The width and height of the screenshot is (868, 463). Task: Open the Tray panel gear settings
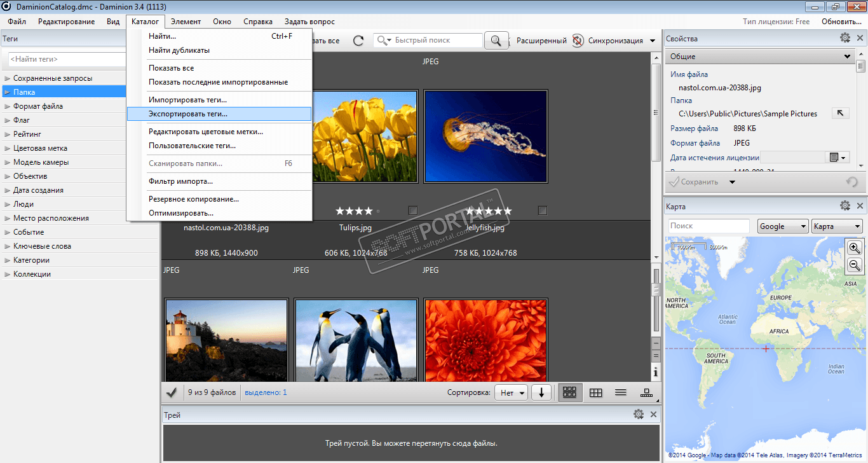point(639,414)
